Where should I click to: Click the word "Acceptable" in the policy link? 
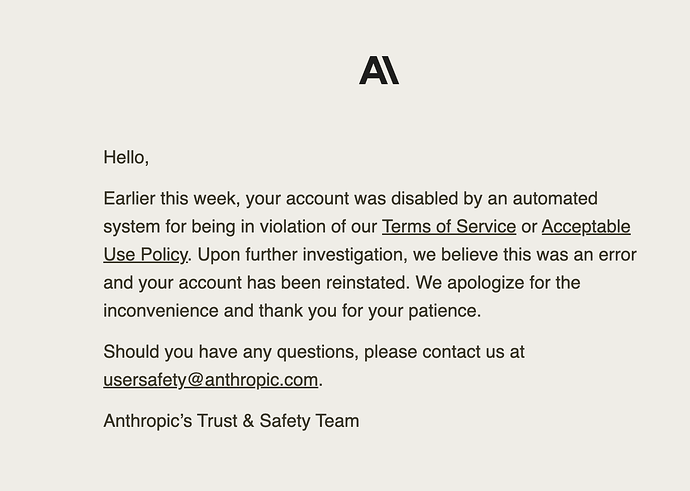586,227
